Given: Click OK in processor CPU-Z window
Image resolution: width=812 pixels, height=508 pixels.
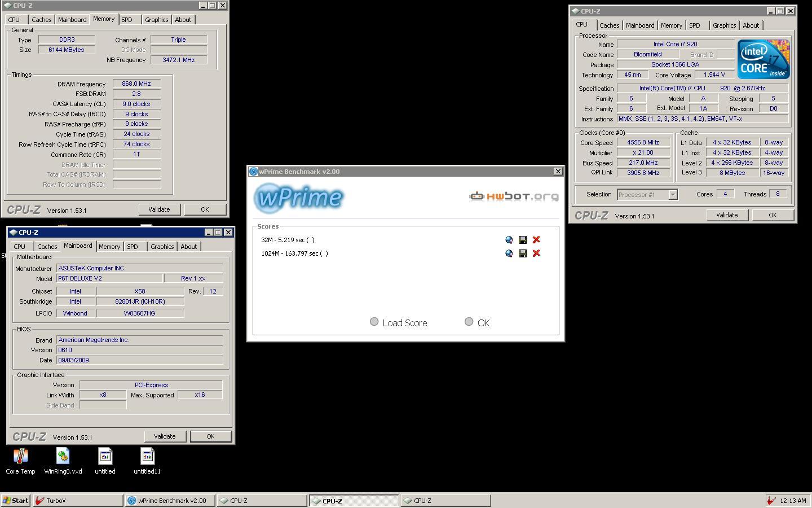Looking at the screenshot, I should (x=773, y=215).
